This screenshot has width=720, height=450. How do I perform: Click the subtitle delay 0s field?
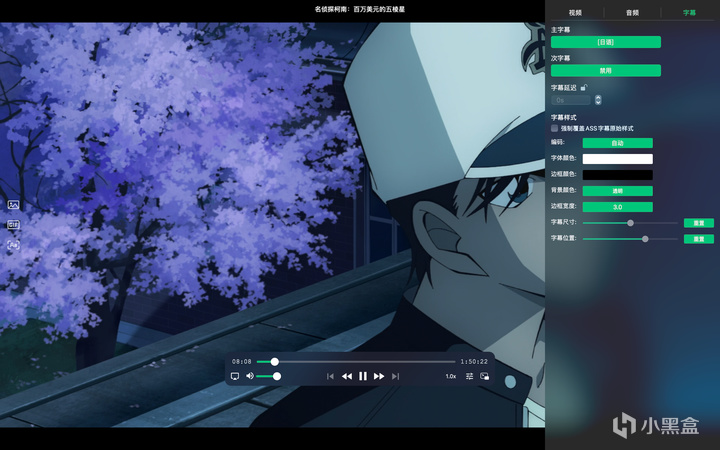(x=571, y=100)
